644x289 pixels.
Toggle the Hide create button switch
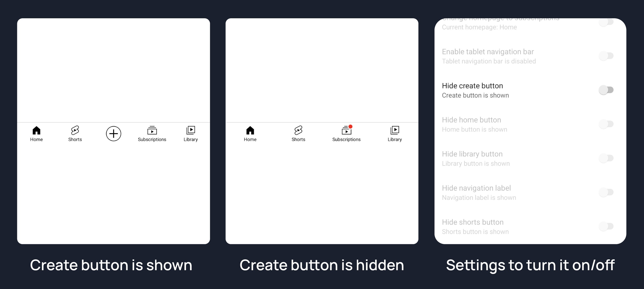(606, 90)
